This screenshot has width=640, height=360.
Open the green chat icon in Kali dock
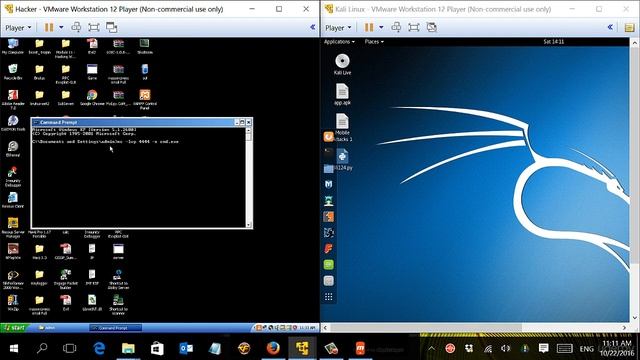pos(329,264)
